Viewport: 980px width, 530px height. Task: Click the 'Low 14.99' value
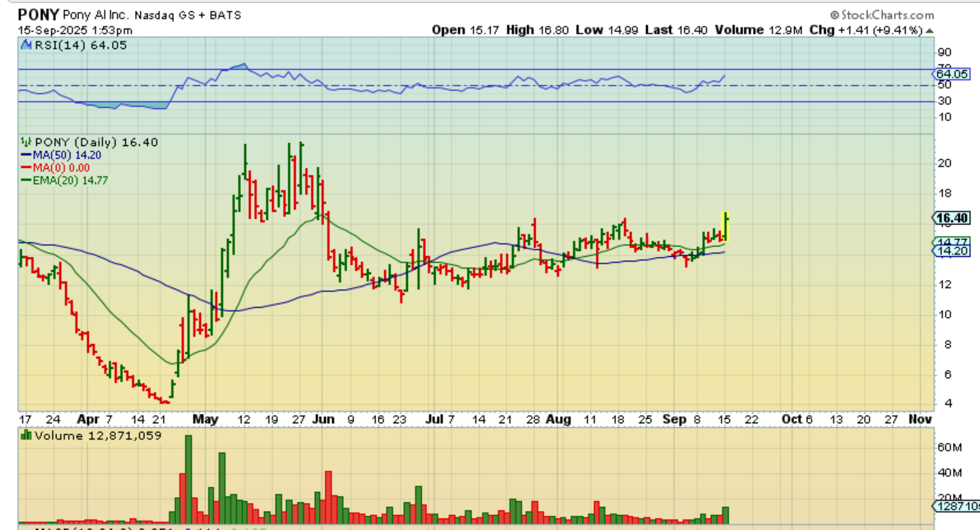607,30
